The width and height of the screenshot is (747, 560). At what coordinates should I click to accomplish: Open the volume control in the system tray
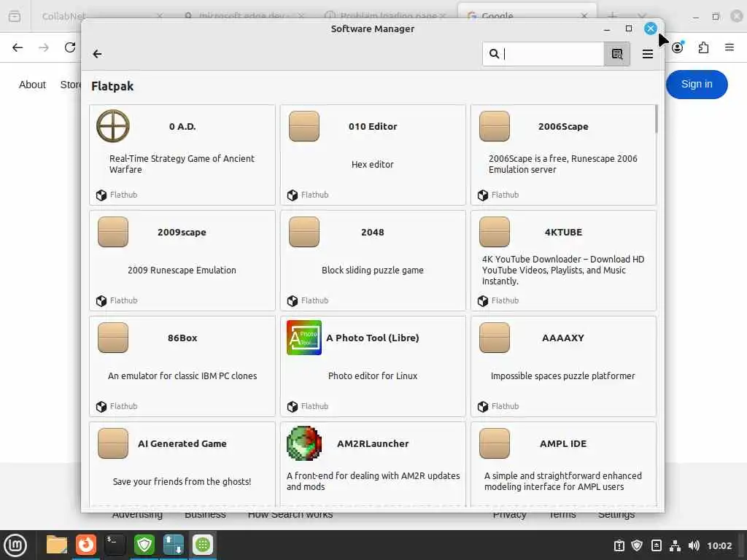[694, 545]
